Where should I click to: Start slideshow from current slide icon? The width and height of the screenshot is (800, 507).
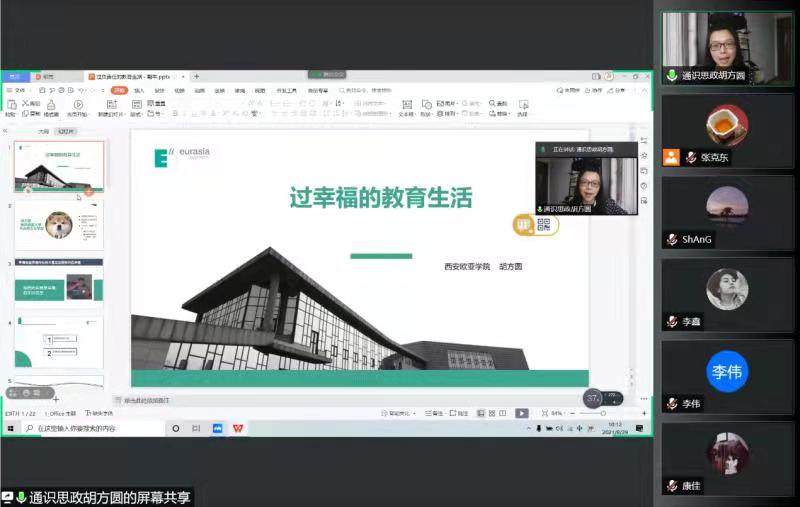click(78, 106)
